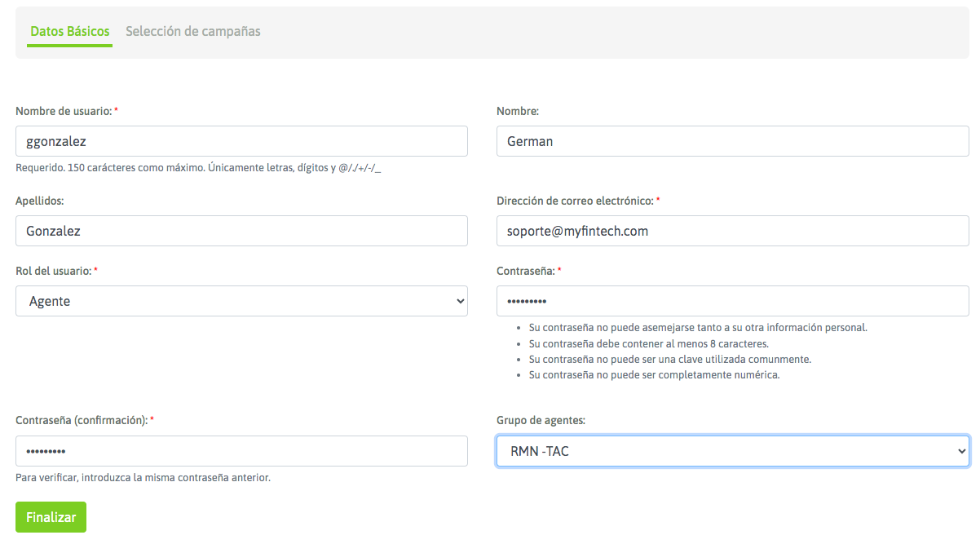980x544 pixels.
Task: Expand the Rol del usuario dropdown
Action: point(241,301)
